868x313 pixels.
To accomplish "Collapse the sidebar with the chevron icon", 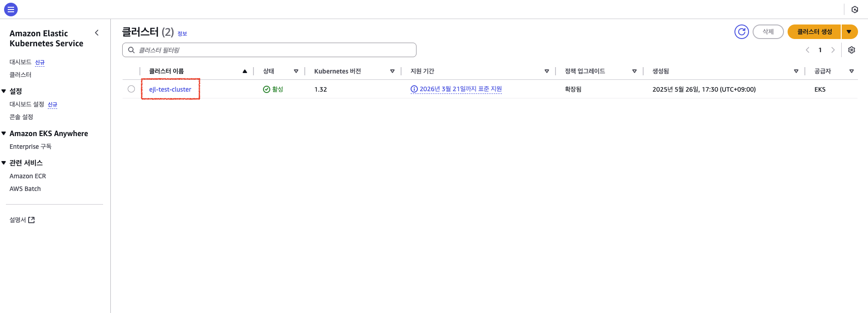I will tap(97, 33).
